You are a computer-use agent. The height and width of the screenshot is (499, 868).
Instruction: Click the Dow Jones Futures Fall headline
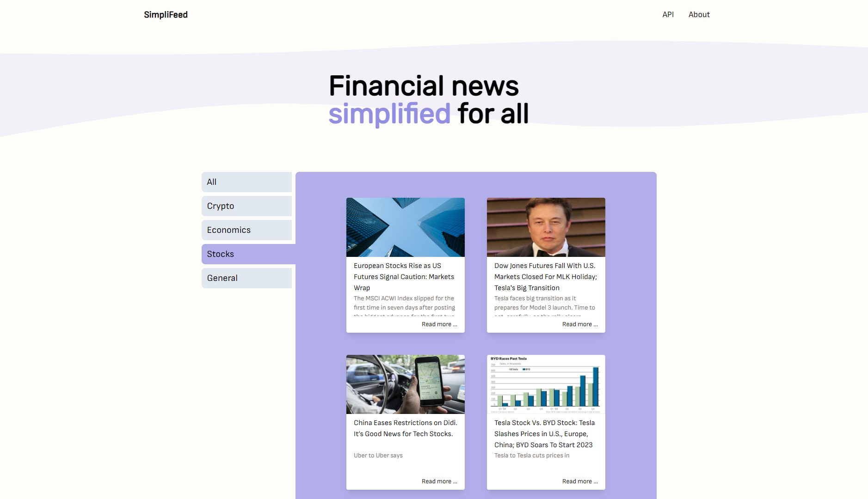[546, 277]
